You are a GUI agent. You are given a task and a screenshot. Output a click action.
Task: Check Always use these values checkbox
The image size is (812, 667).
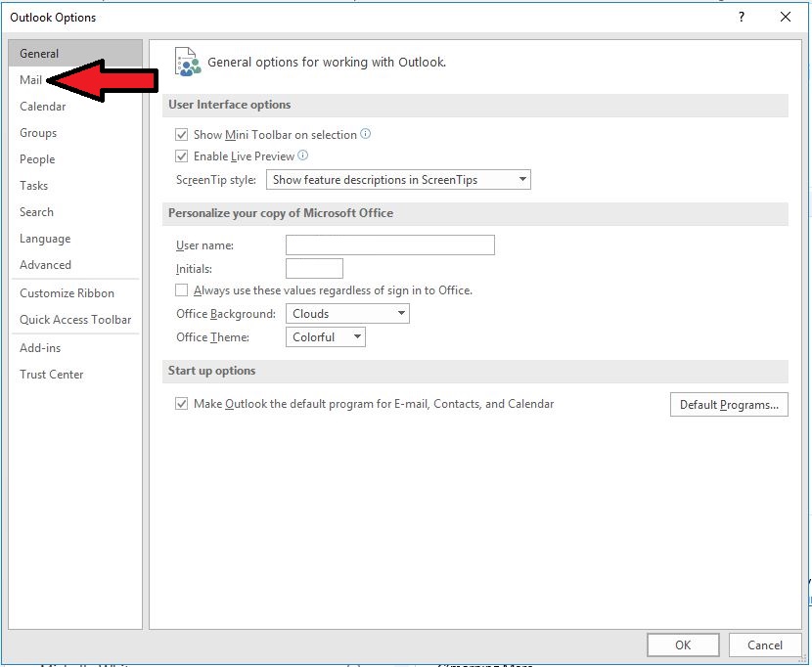pyautogui.click(x=181, y=290)
